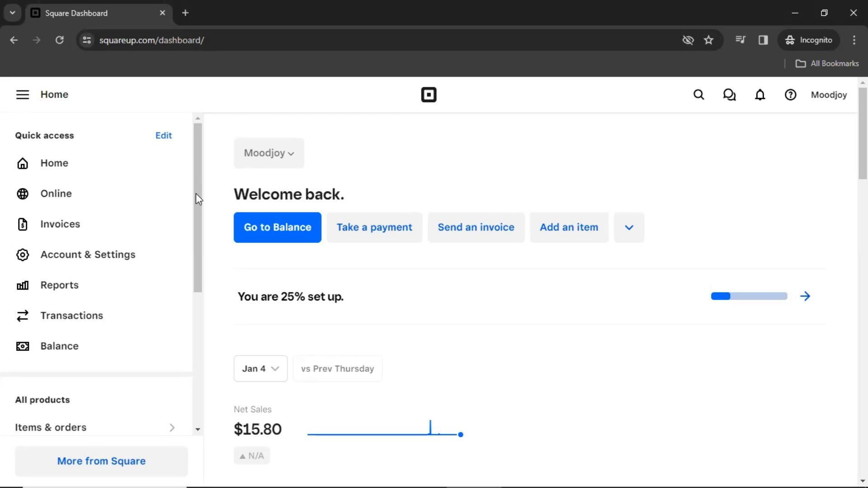This screenshot has height=488, width=868.
Task: Open Square search icon at top
Action: [x=699, y=95]
